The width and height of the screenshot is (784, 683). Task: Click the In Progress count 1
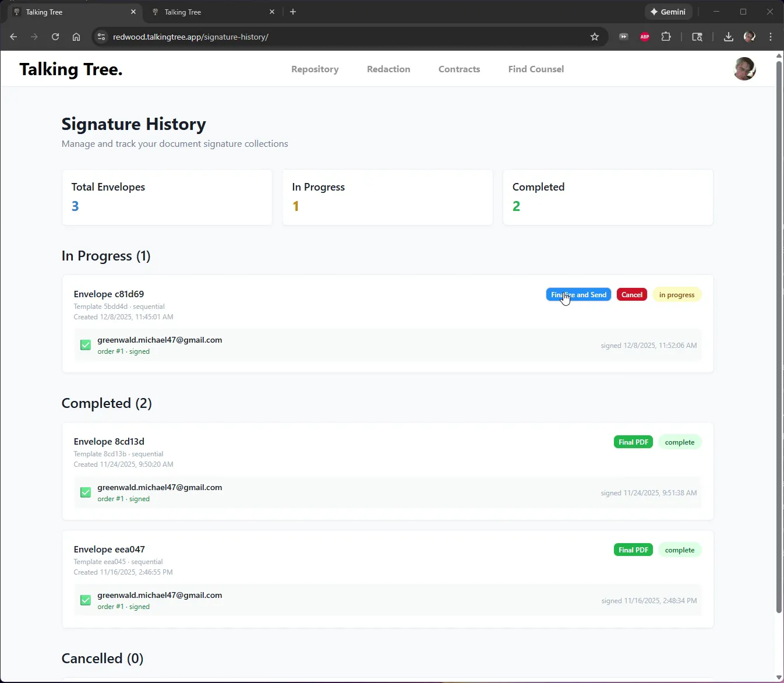pos(296,206)
